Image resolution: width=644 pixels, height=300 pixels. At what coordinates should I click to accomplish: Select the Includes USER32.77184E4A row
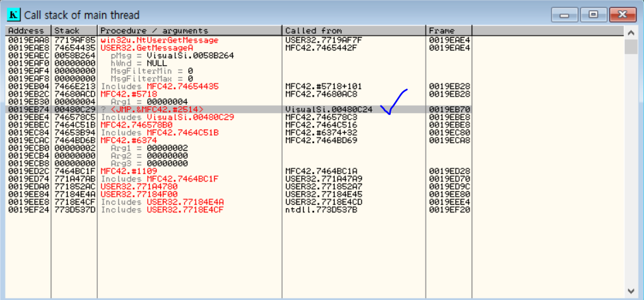[x=315, y=201]
